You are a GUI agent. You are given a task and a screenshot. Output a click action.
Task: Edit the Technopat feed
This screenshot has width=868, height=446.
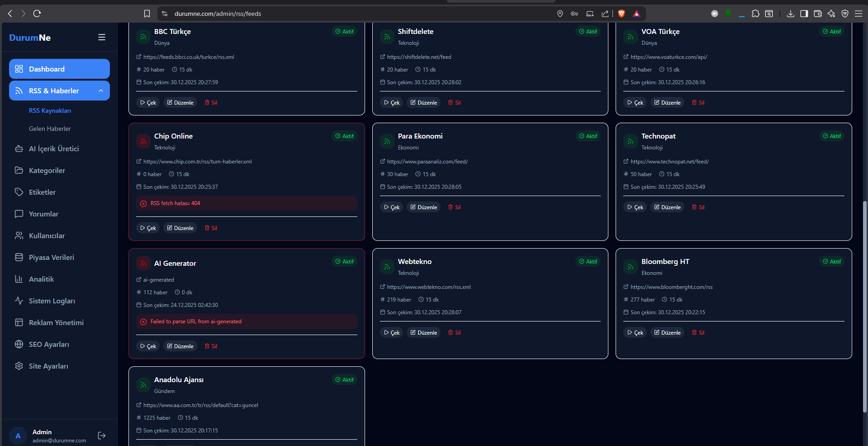tap(667, 207)
